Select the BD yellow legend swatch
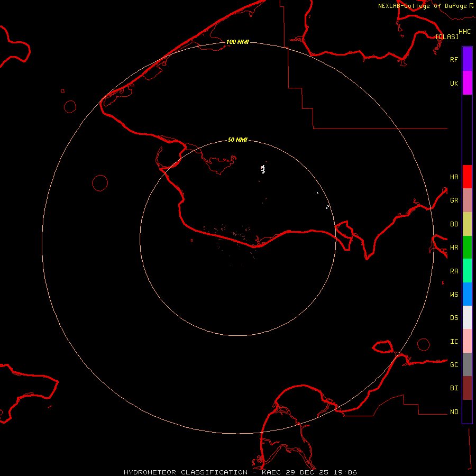This screenshot has width=476, height=476. (x=467, y=224)
